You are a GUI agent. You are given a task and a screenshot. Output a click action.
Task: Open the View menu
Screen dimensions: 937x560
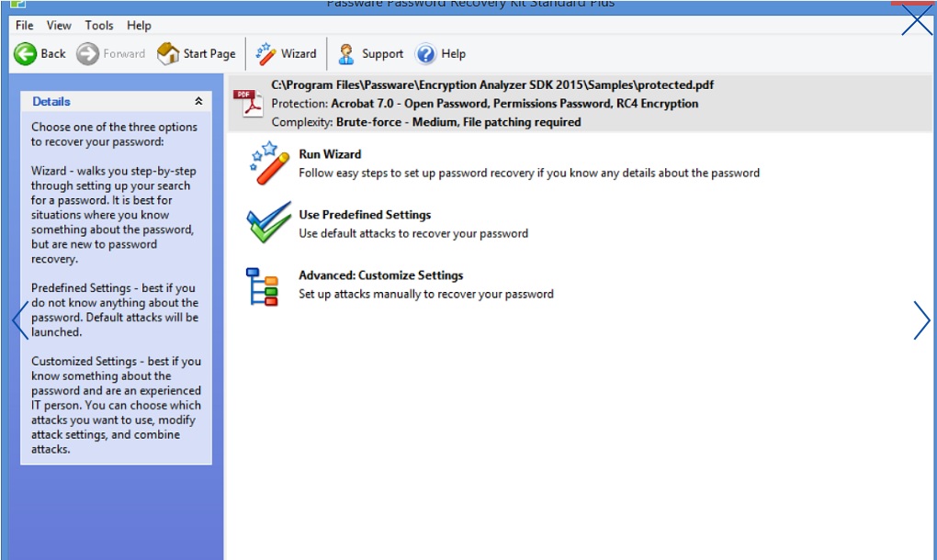(x=59, y=25)
